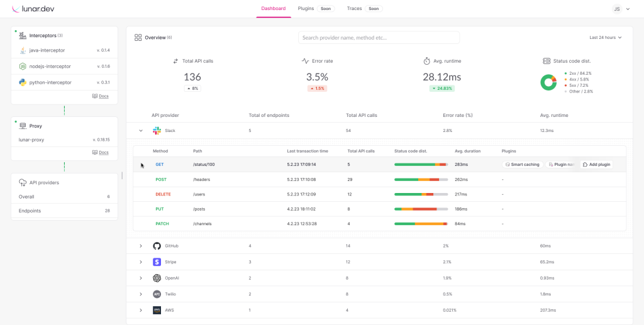Expand the GitHub provider row
The width and height of the screenshot is (644, 325).
(140, 246)
